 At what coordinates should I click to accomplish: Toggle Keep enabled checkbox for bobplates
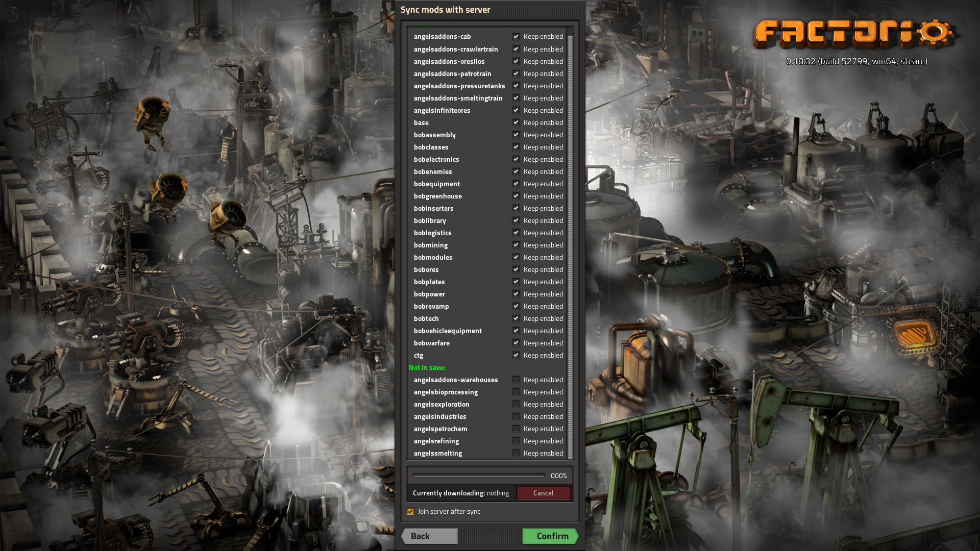(x=516, y=282)
